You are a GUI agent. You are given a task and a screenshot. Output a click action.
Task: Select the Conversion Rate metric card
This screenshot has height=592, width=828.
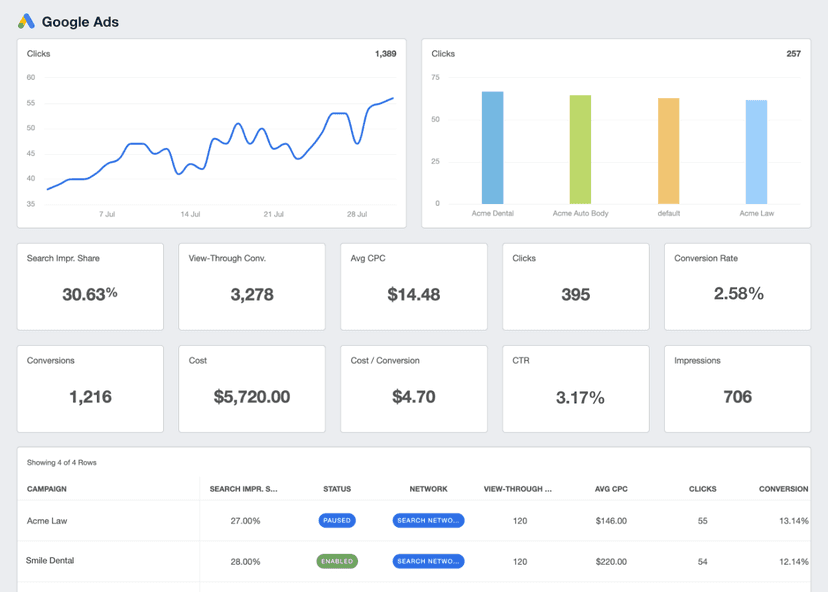pyautogui.click(x=737, y=286)
